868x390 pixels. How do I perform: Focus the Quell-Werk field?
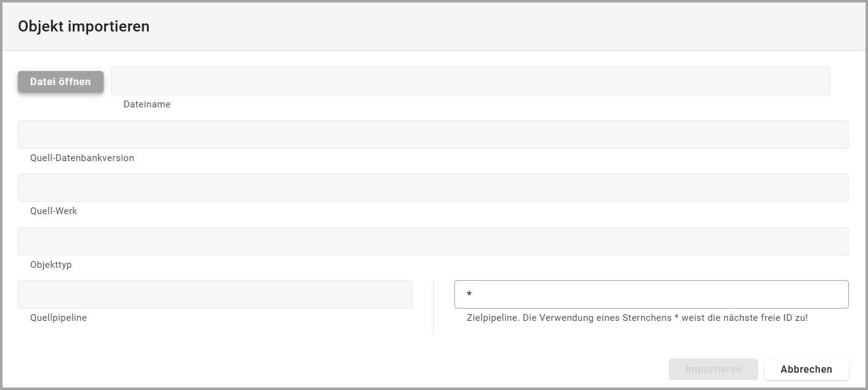coord(433,188)
